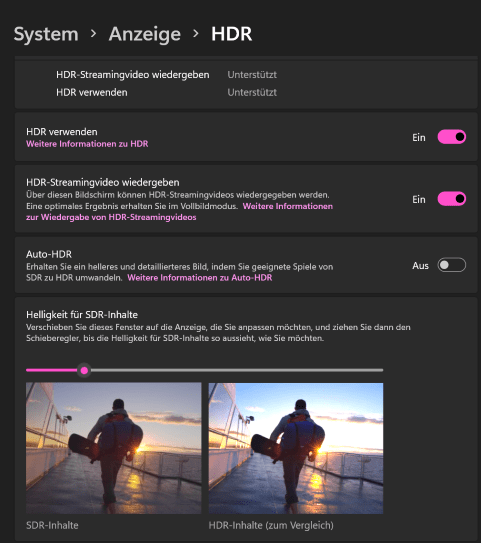481x543 pixels.
Task: Click 'HDR-Inhalte (zum Vergleich)' caption
Action: pos(271,525)
